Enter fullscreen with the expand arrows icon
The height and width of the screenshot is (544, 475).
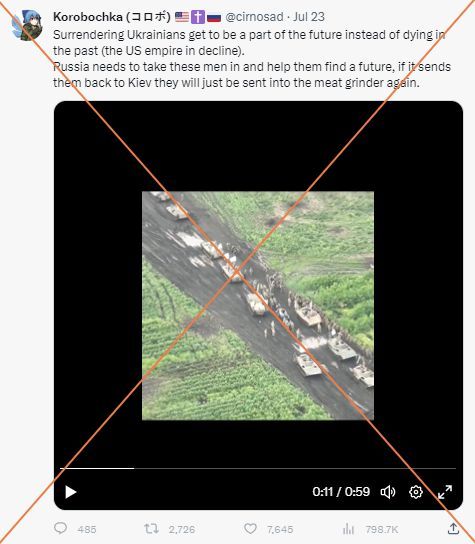click(x=445, y=492)
